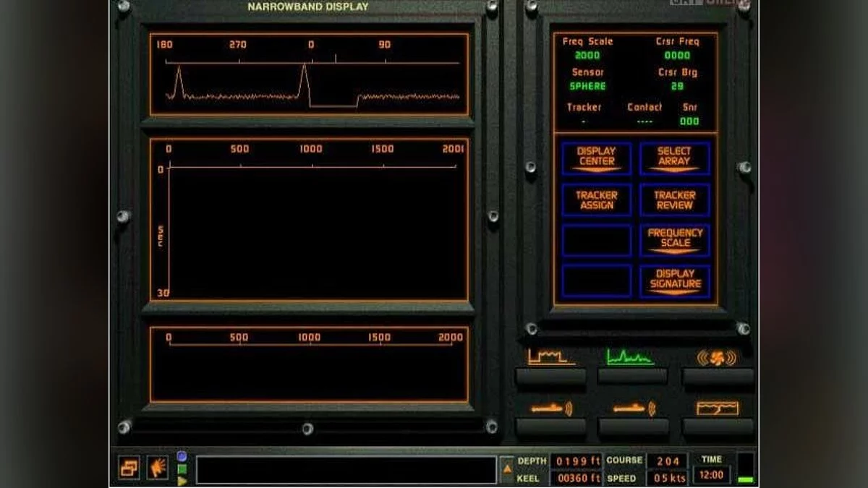The width and height of the screenshot is (868, 488).
Task: Click the depth readout 0199 ft
Action: pyautogui.click(x=576, y=461)
